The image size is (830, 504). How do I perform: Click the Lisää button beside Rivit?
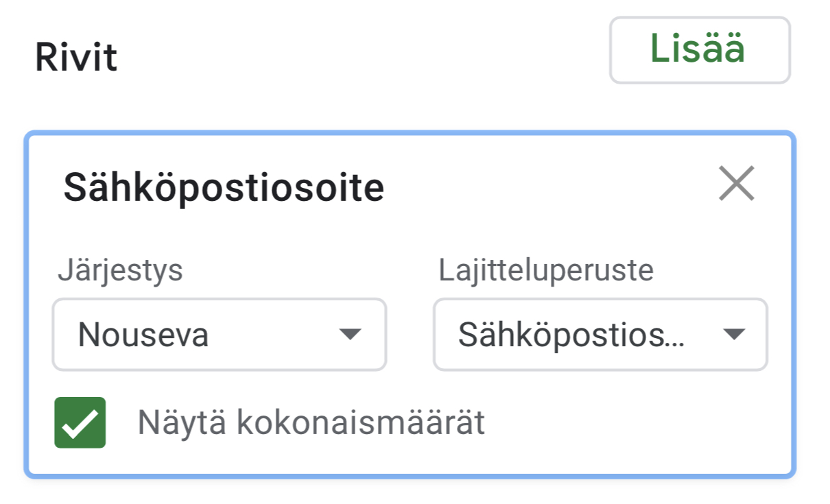(x=699, y=51)
